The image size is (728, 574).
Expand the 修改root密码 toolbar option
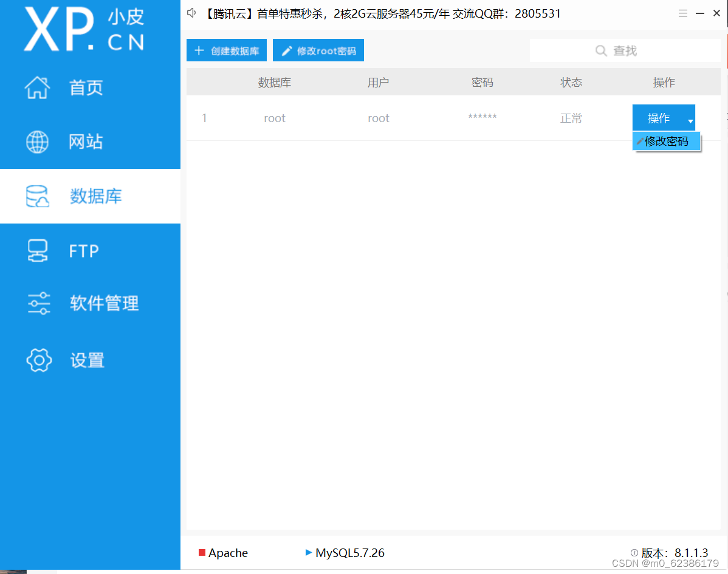tap(318, 50)
